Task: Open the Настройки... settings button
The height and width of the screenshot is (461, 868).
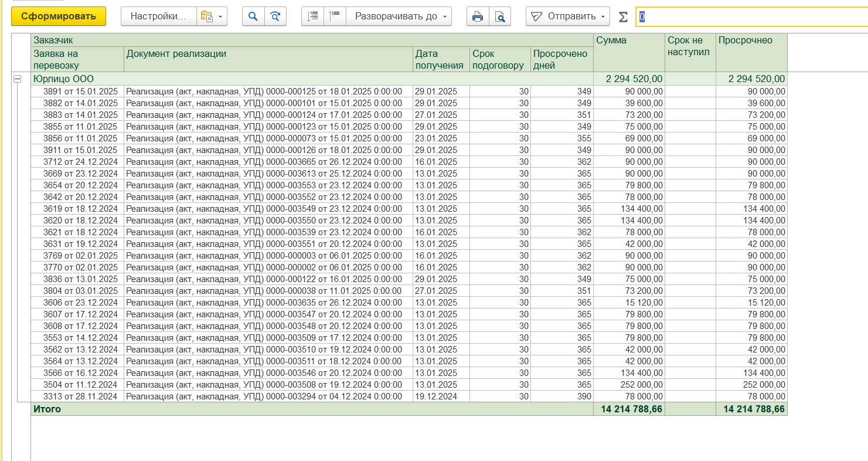Action: pyautogui.click(x=158, y=16)
